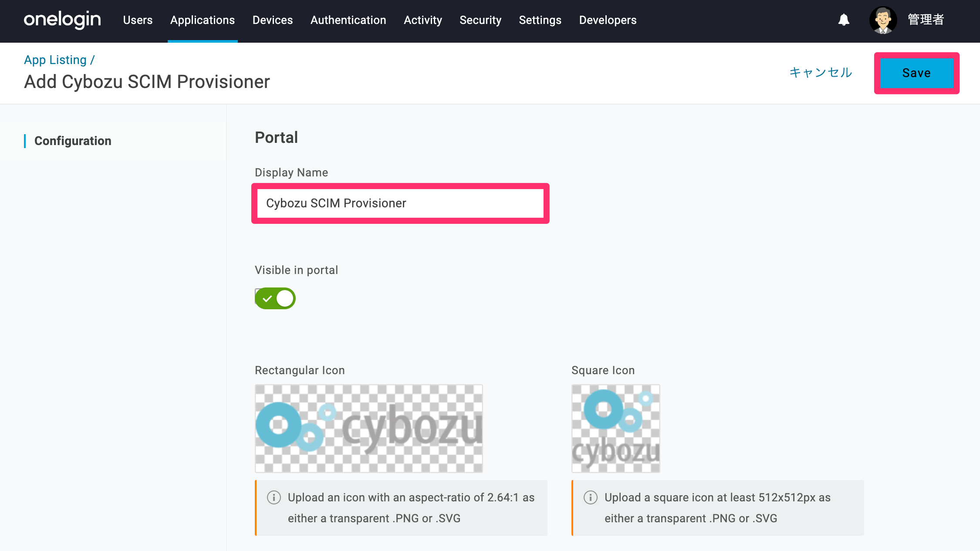Click the rectangular Cybozu icon image
This screenshot has width=980, height=551.
click(x=369, y=429)
